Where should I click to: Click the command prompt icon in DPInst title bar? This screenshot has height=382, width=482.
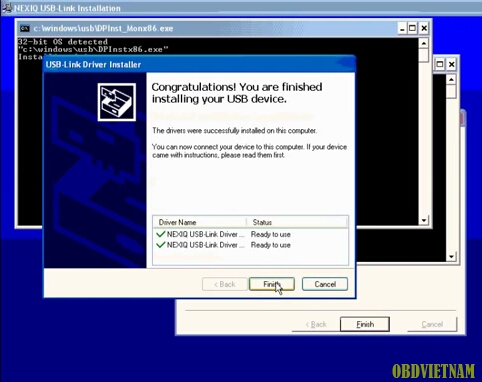click(25, 28)
